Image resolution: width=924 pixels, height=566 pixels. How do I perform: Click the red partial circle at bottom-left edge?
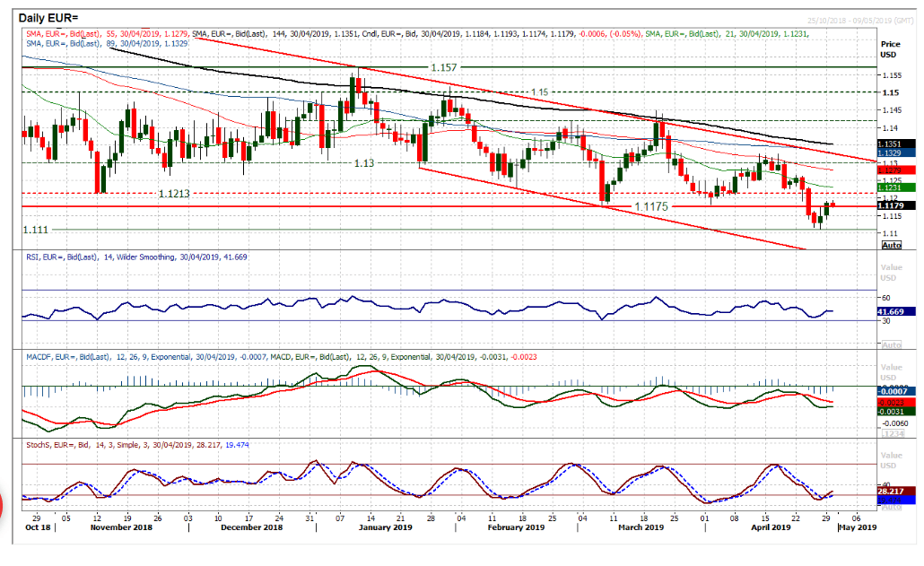pos(4,506)
